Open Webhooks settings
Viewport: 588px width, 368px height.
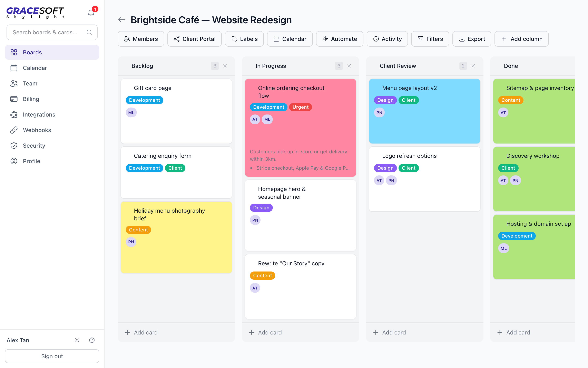point(52,130)
